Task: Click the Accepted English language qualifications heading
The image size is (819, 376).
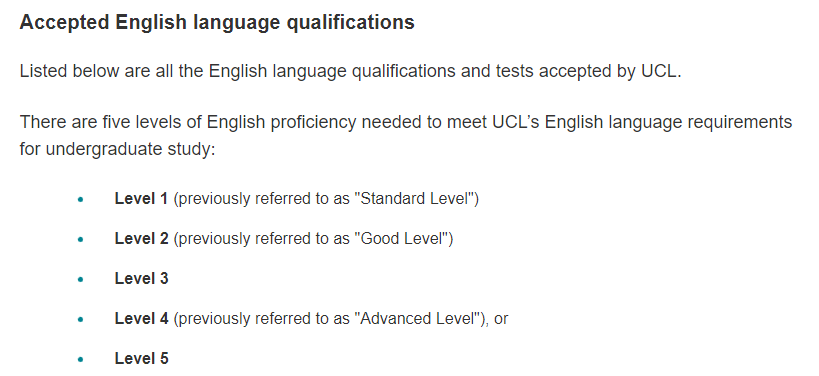Action: [x=217, y=23]
